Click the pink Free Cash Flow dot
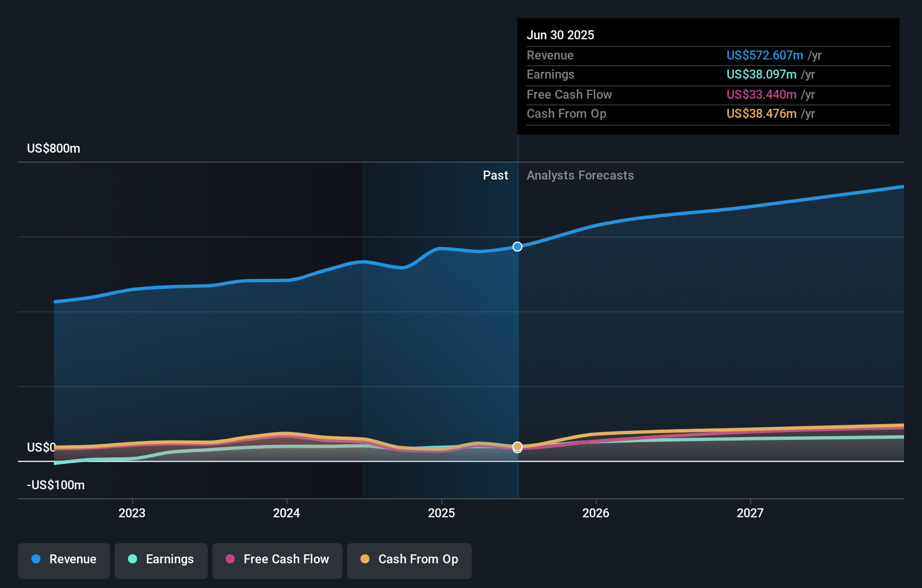This screenshot has width=922, height=588. pos(230,559)
